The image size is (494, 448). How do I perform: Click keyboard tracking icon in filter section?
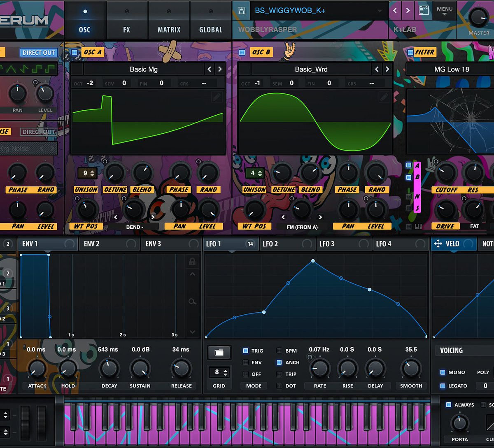click(x=419, y=227)
